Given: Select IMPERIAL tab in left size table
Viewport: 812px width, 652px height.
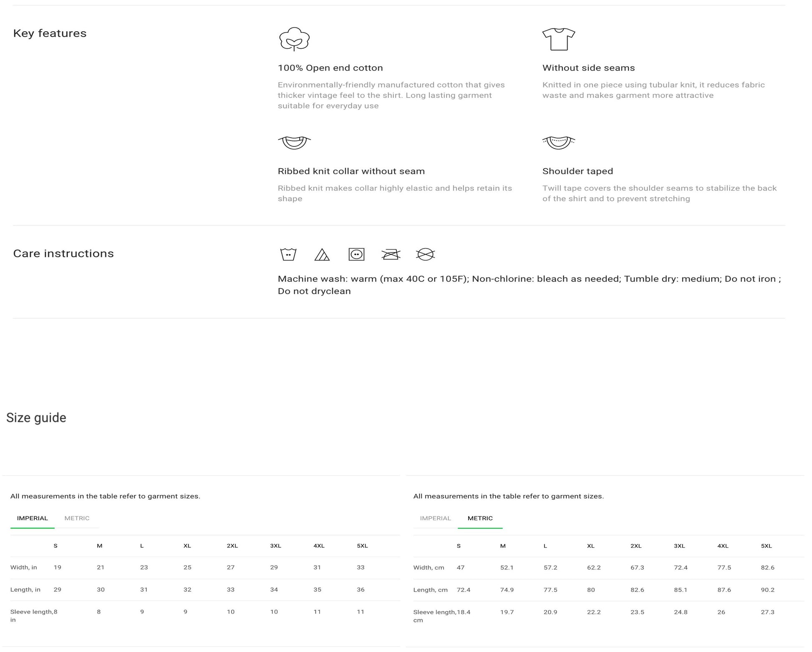Looking at the screenshot, I should click(33, 518).
